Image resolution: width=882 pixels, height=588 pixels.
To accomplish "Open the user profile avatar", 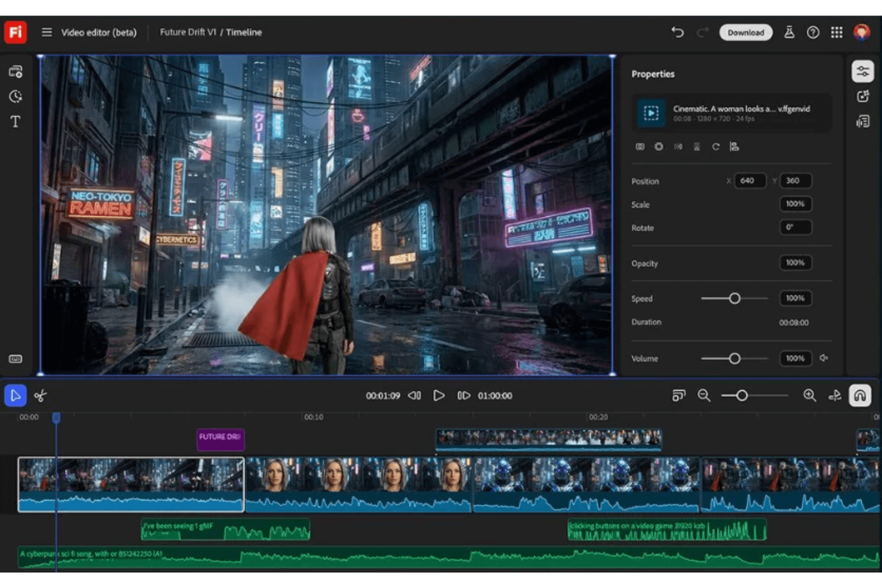I will click(x=861, y=32).
